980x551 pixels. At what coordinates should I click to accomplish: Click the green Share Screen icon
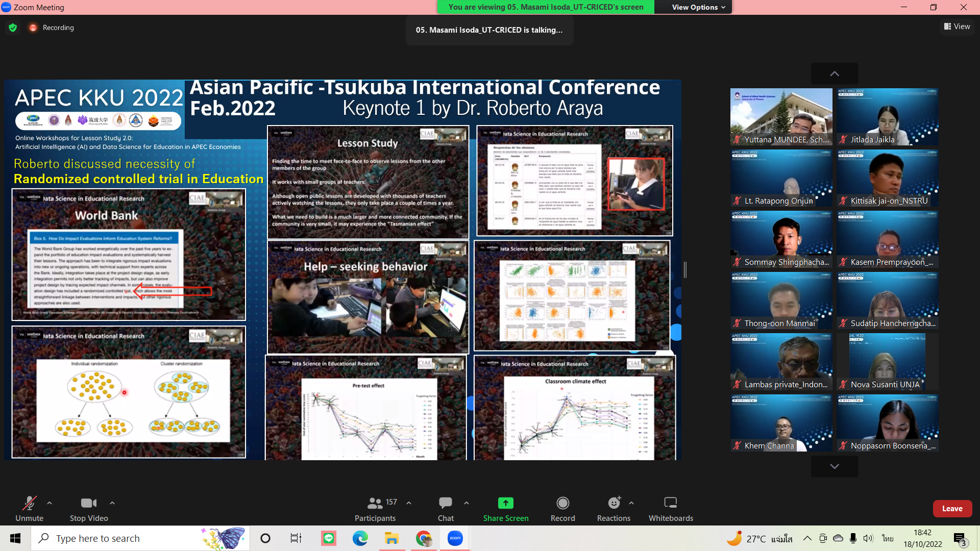[505, 503]
